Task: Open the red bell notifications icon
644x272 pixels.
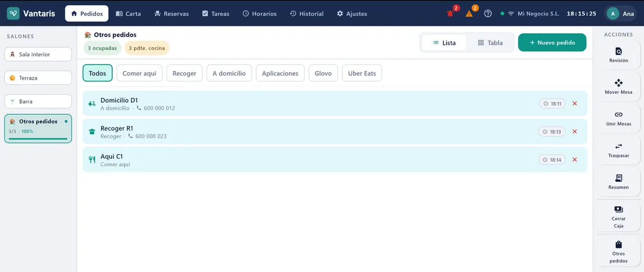Action: coord(450,13)
